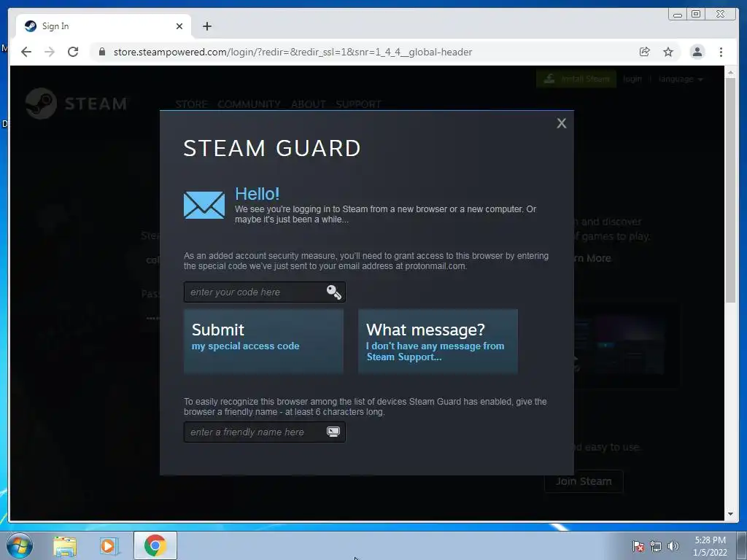Screen dimensions: 747x560
Task: Click the monitor icon in friendly name field
Action: coord(333,432)
